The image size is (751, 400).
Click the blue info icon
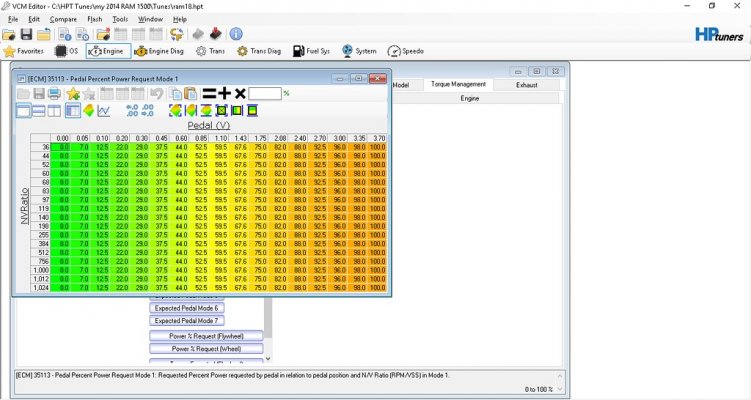coord(236,34)
